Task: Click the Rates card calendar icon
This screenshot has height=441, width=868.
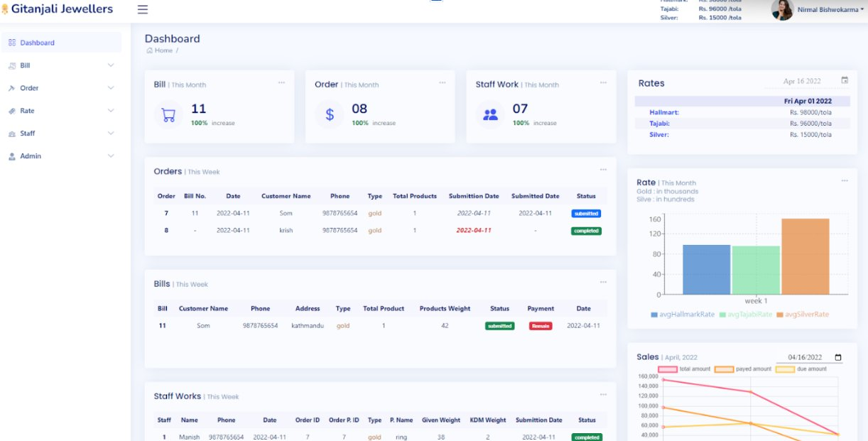Action: pos(845,80)
